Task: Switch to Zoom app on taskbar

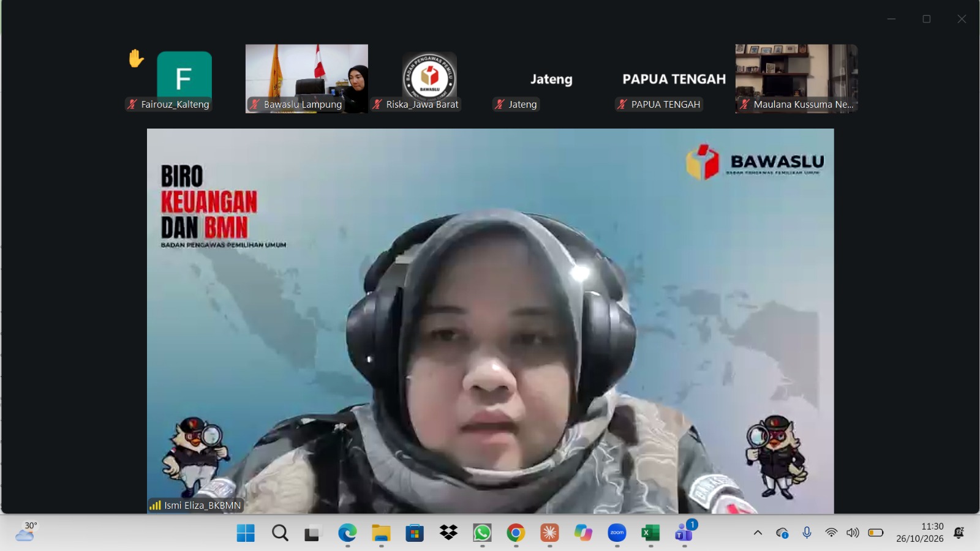Action: 617,533
